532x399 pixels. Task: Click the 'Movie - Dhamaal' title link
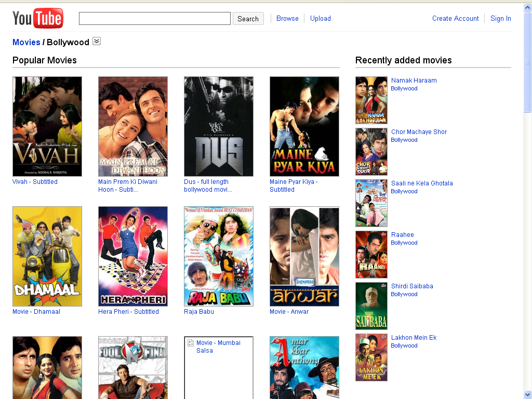coord(36,312)
